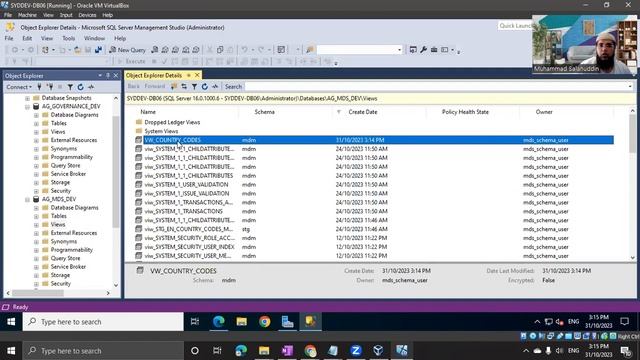Click Task View on the VM taskbar
The width and height of the screenshot is (640, 360).
[x=195, y=322]
